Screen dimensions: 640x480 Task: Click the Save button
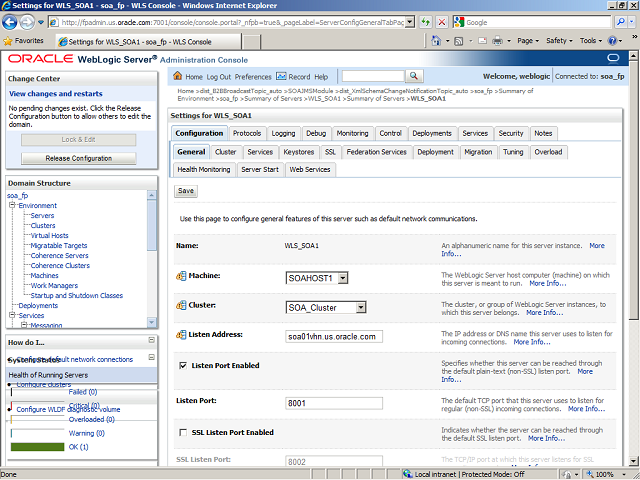coord(186,190)
